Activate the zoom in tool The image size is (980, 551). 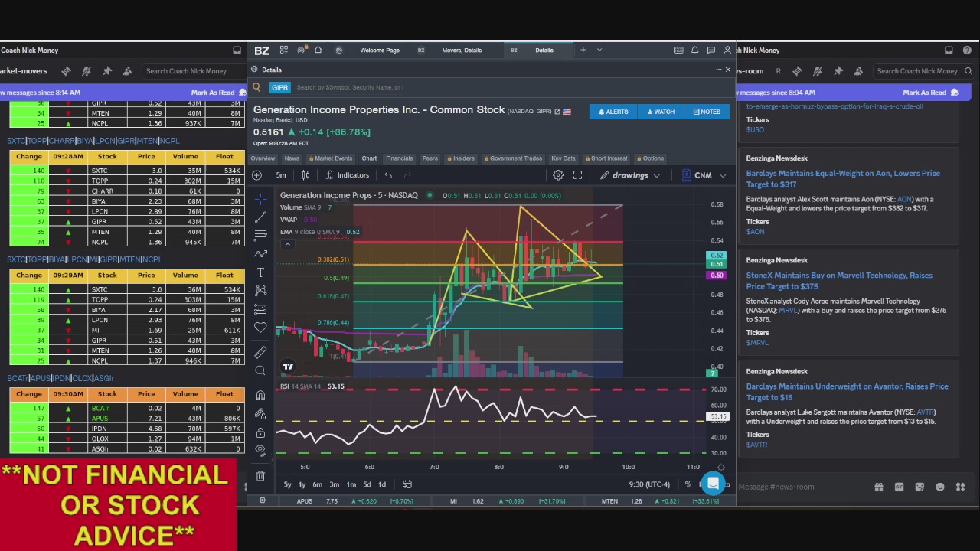tap(260, 370)
